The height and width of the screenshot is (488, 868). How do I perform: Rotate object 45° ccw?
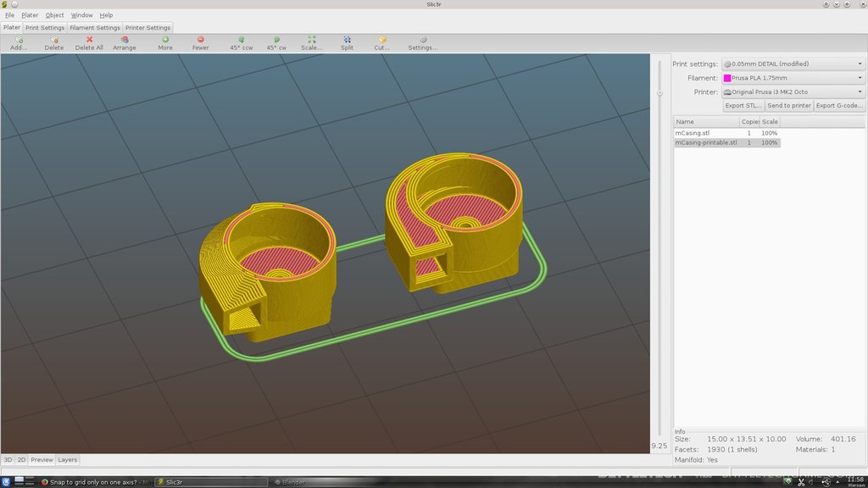pyautogui.click(x=242, y=40)
